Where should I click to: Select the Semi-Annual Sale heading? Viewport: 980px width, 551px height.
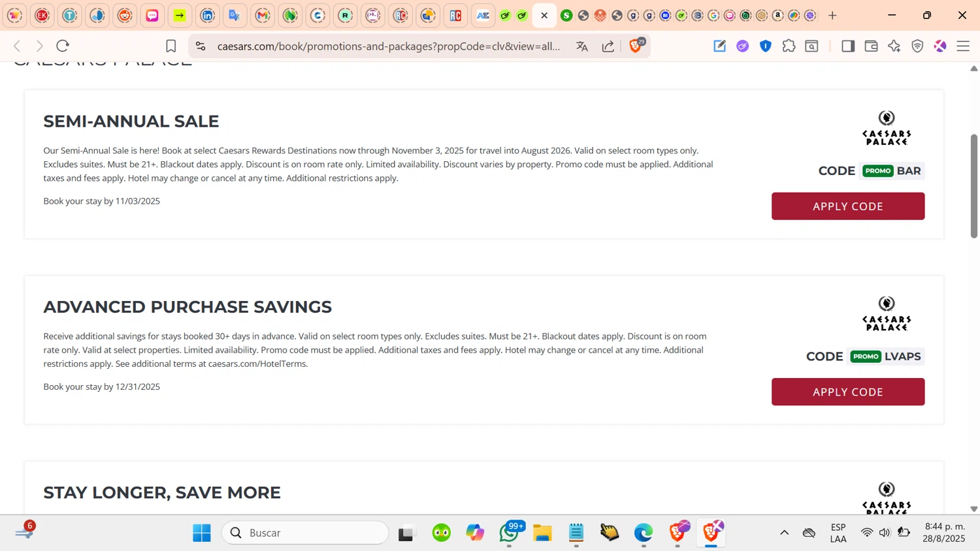pyautogui.click(x=131, y=121)
